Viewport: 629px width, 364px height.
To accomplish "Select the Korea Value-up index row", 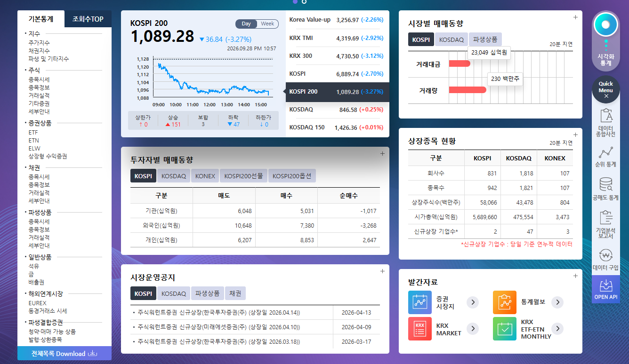I will pyautogui.click(x=338, y=20).
